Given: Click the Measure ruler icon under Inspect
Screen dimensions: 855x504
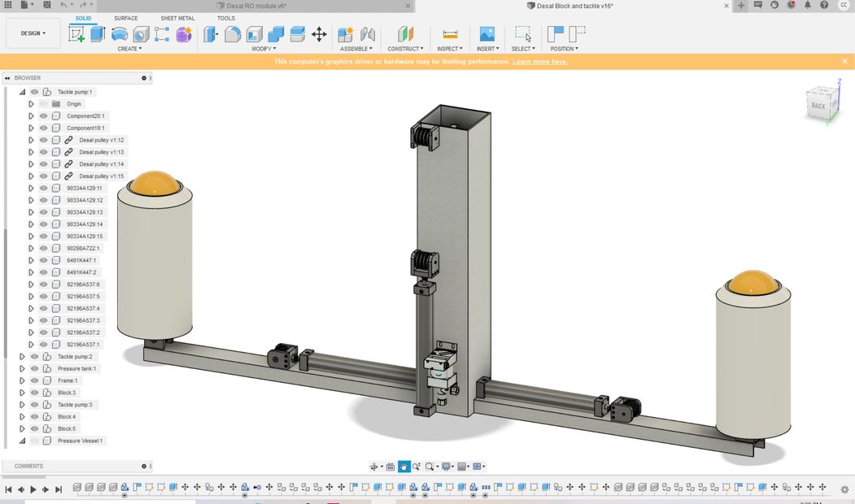Looking at the screenshot, I should coord(450,34).
